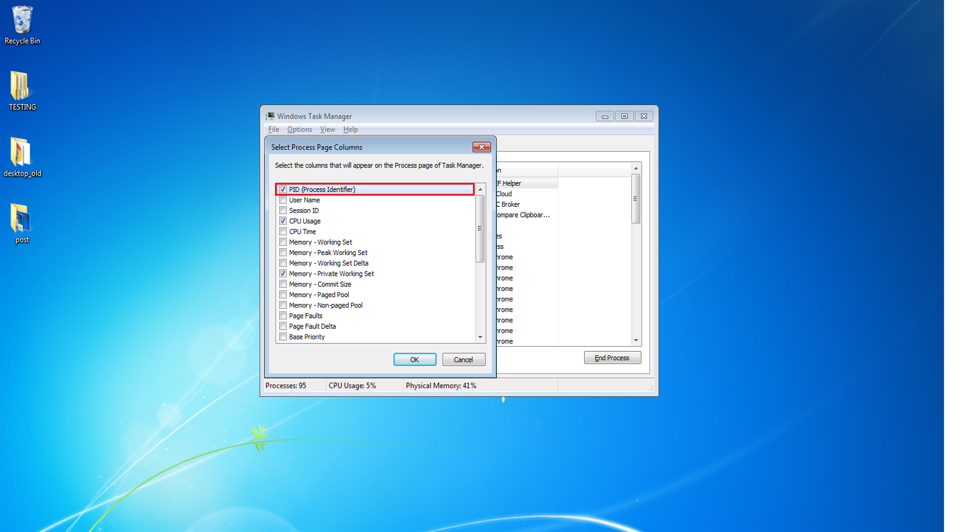The image size is (980, 532).
Task: Click process list scroll-down arrow in Task Manager
Action: pyautogui.click(x=636, y=340)
